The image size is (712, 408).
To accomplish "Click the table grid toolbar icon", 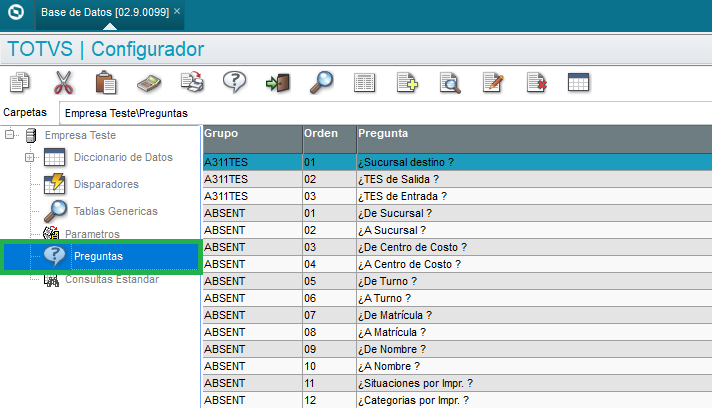I will (578, 83).
